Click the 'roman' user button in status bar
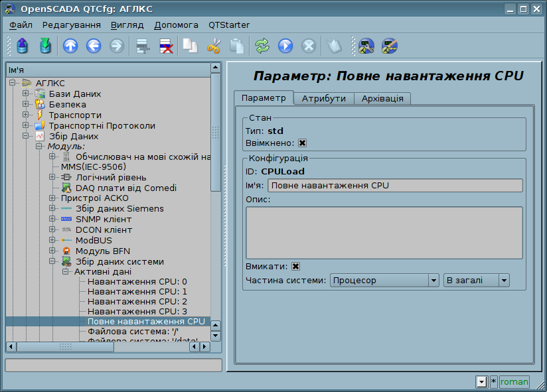 coord(514,381)
